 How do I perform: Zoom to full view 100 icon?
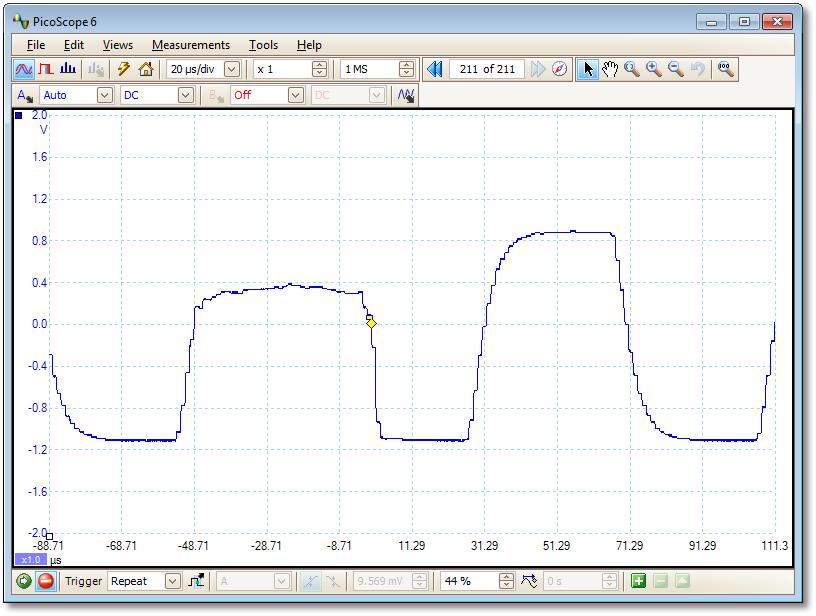pyautogui.click(x=725, y=69)
